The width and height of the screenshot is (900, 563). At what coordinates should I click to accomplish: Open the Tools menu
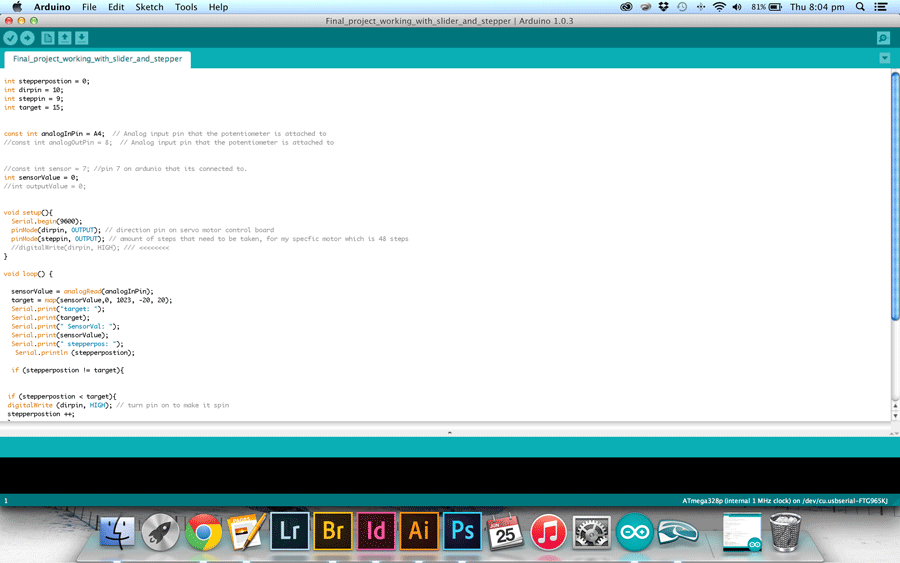click(186, 7)
